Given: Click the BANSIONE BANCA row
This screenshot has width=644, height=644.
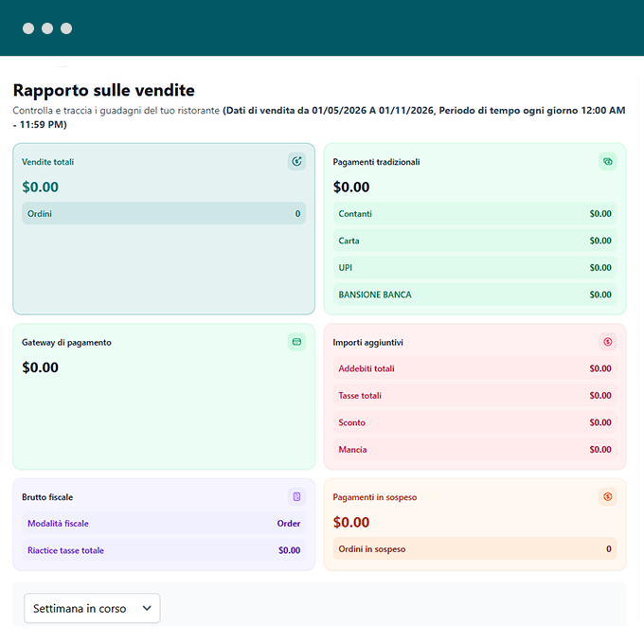Looking at the screenshot, I should (x=474, y=295).
